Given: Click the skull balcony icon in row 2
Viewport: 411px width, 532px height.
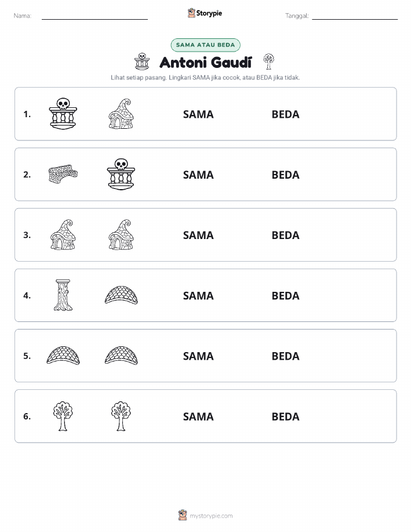Looking at the screenshot, I should point(121,174).
